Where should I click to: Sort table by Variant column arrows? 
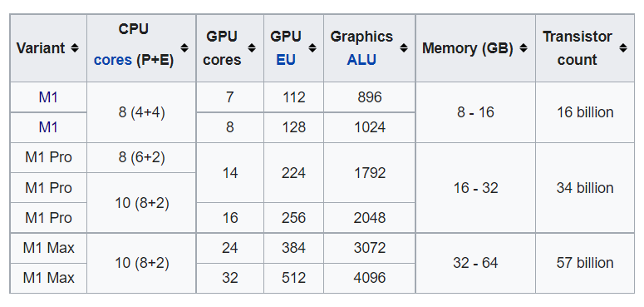(74, 48)
